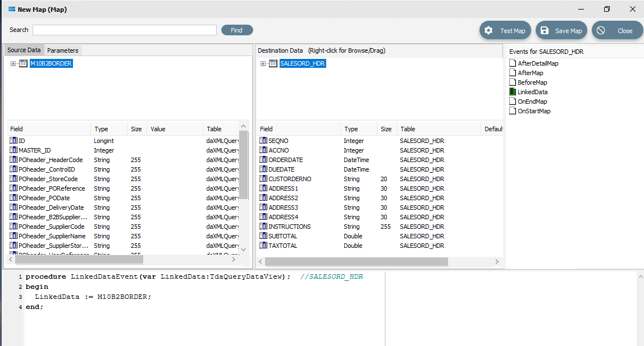The height and width of the screenshot is (346, 644).
Task: Click the destination fields scroll left arrow
Action: tap(261, 261)
